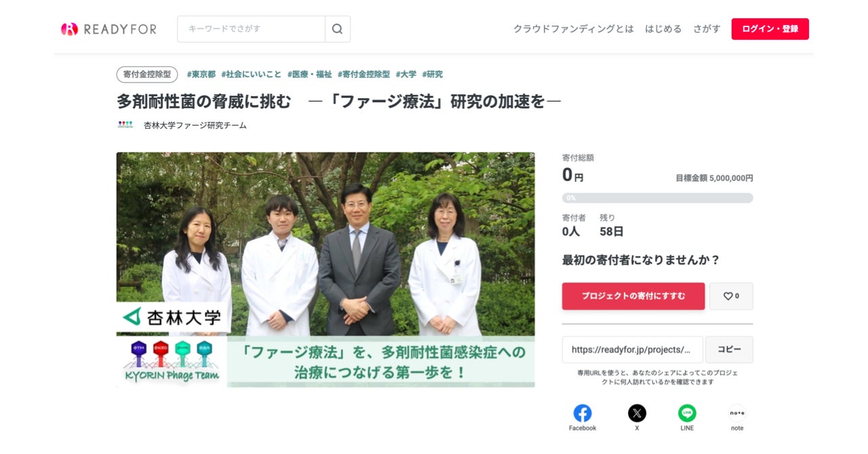Select the project URL text field
Image resolution: width=868 pixels, height=454 pixels.
[633, 350]
